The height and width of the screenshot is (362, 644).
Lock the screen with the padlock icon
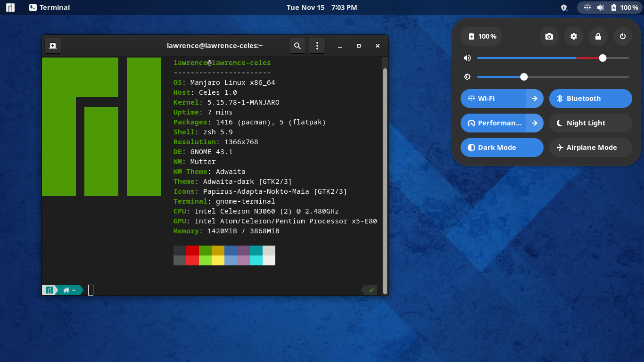pyautogui.click(x=598, y=36)
